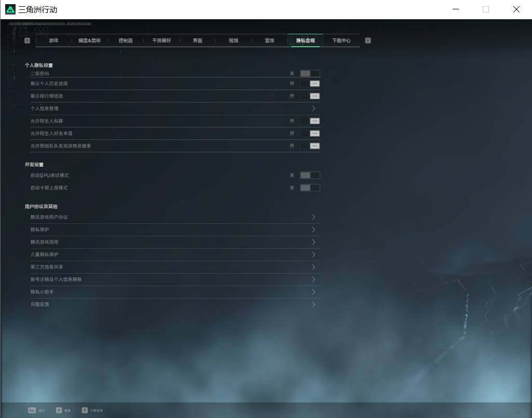Open 账号注销及个人信息删除 entry
This screenshot has height=418, width=532.
(x=175, y=279)
